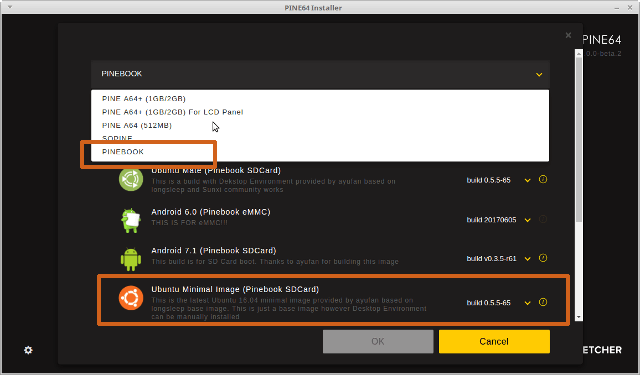Click the yellow Cancel button
The image size is (640, 375).
pos(494,342)
